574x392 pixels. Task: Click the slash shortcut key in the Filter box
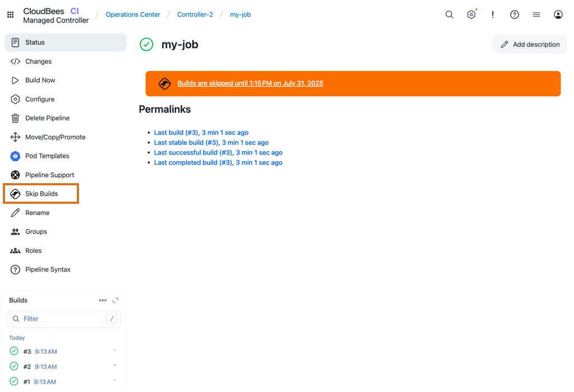(x=112, y=319)
